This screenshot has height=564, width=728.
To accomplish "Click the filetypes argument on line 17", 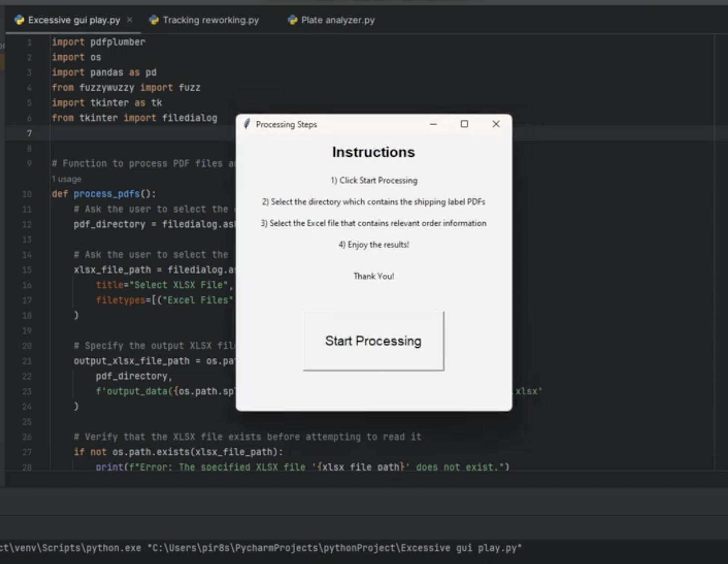I will coord(120,300).
